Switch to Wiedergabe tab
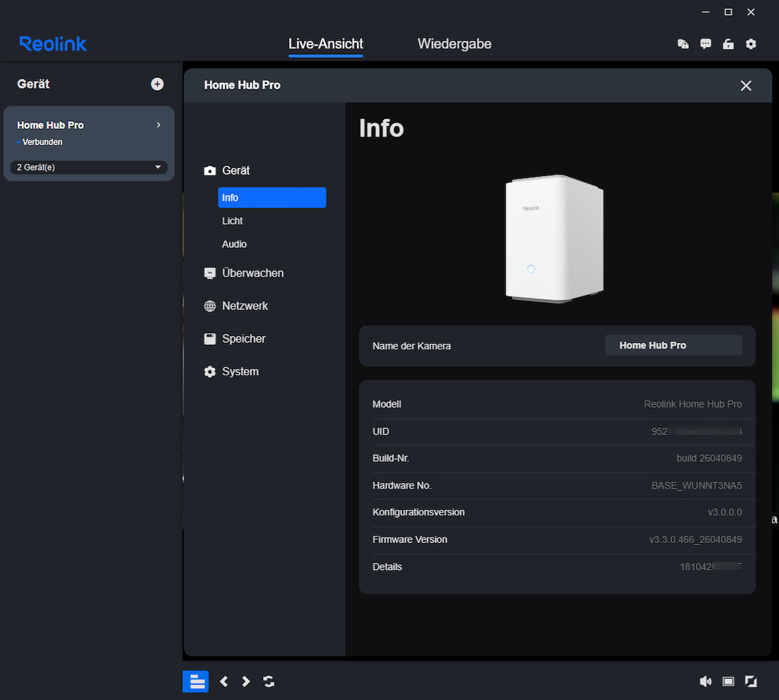 (x=454, y=44)
